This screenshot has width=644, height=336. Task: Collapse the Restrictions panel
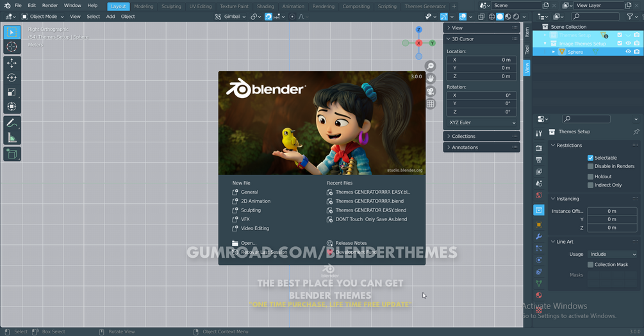point(595,146)
